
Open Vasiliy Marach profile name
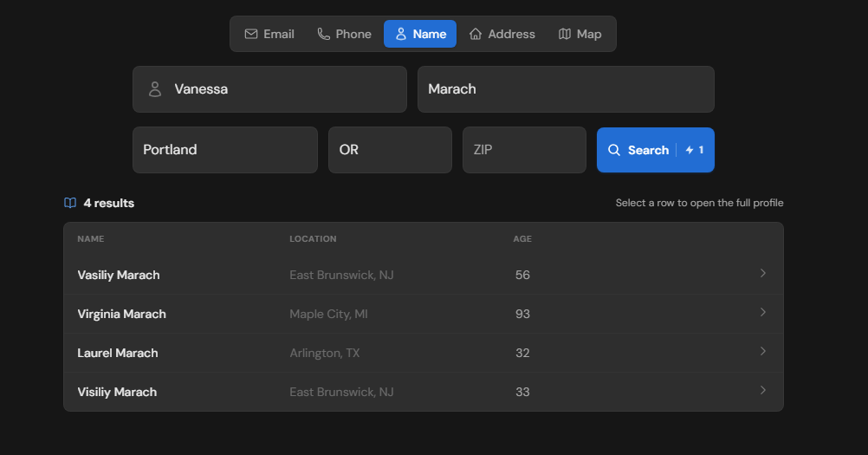coord(119,275)
